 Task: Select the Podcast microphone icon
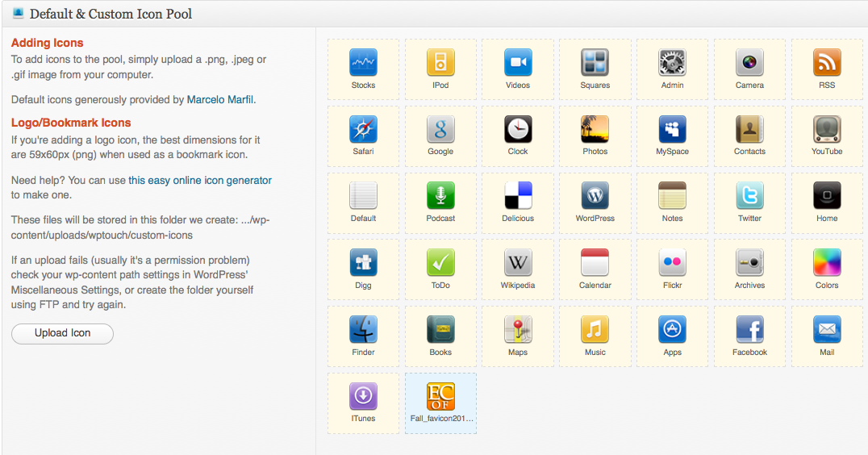click(x=440, y=196)
